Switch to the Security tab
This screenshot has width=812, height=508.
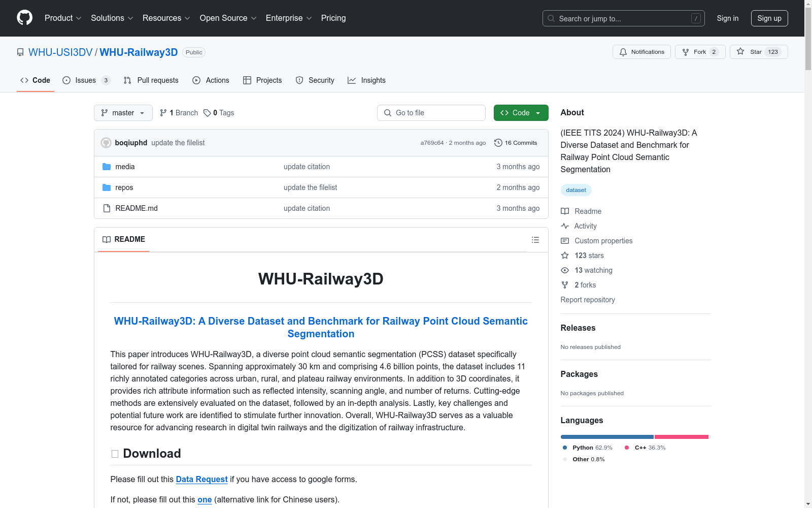click(x=315, y=80)
